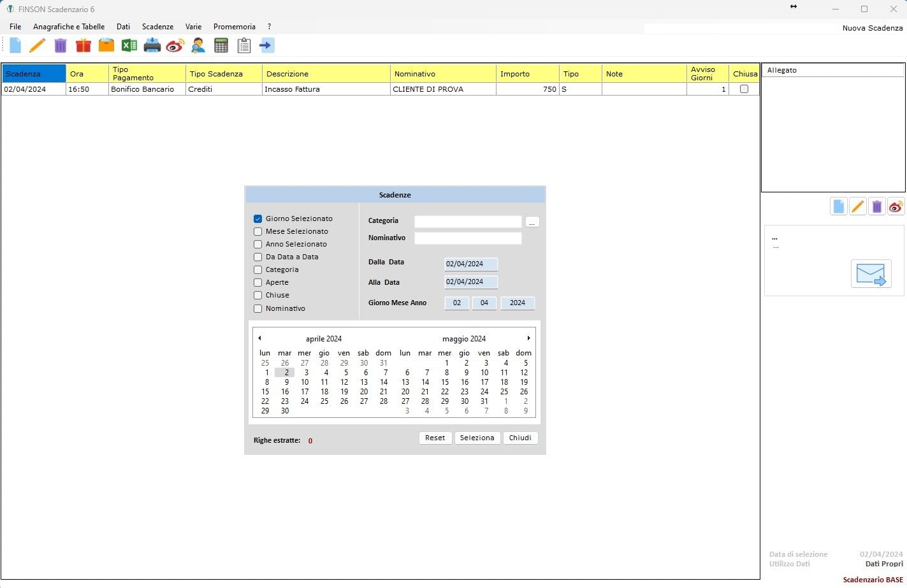Click the clipboard list toolbar icon
Screen dimensions: 907x588
click(x=244, y=45)
